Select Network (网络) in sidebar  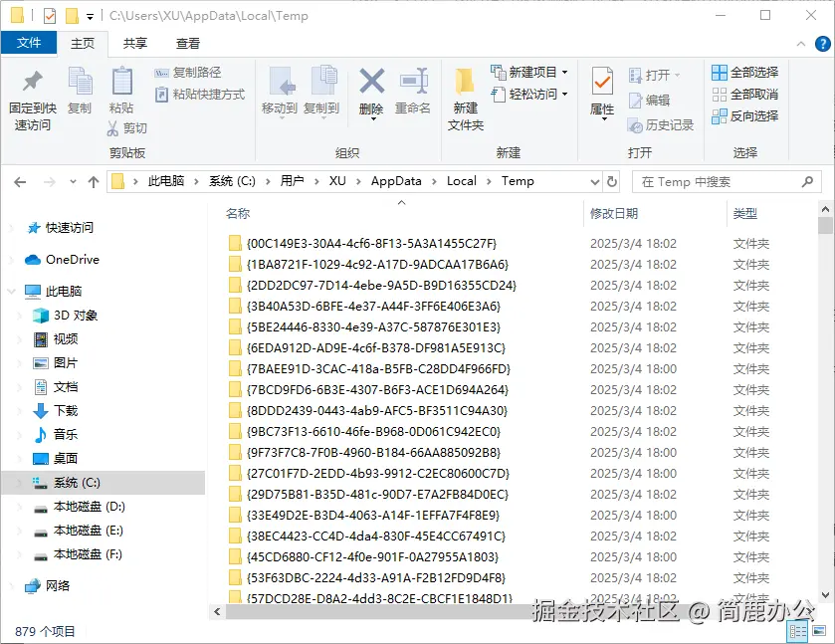click(x=48, y=586)
